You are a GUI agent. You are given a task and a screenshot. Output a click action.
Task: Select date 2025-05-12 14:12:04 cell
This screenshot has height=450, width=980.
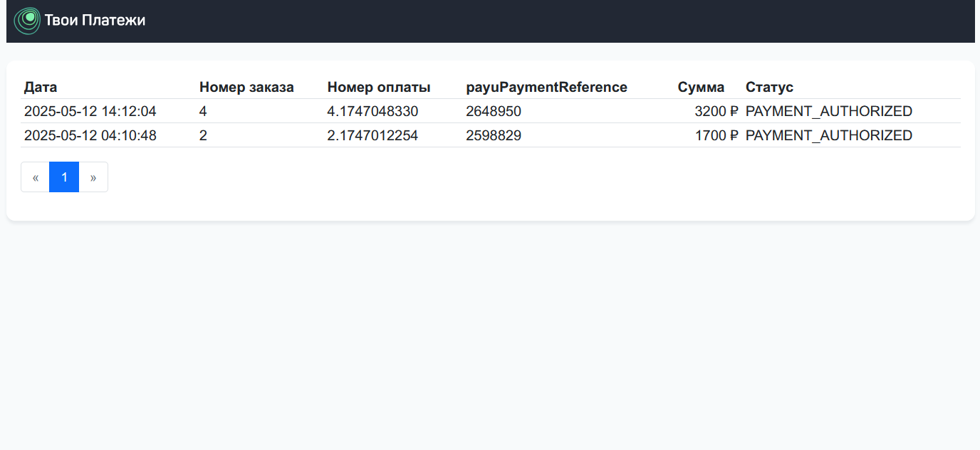90,111
